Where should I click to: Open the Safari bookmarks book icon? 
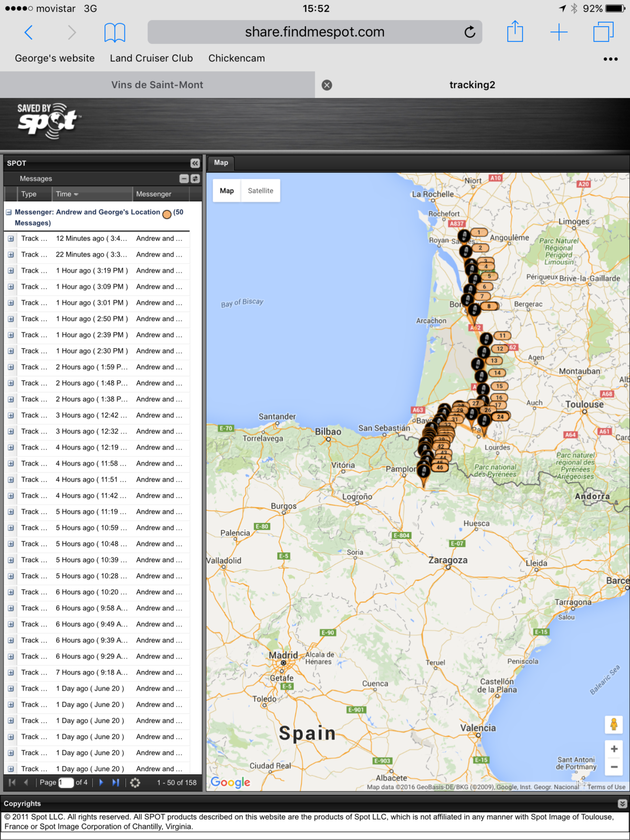tap(114, 33)
